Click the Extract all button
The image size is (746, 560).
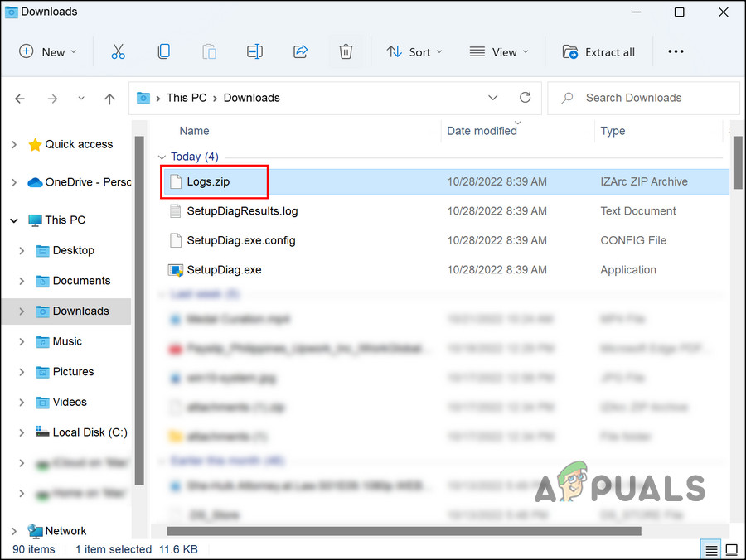(x=598, y=52)
